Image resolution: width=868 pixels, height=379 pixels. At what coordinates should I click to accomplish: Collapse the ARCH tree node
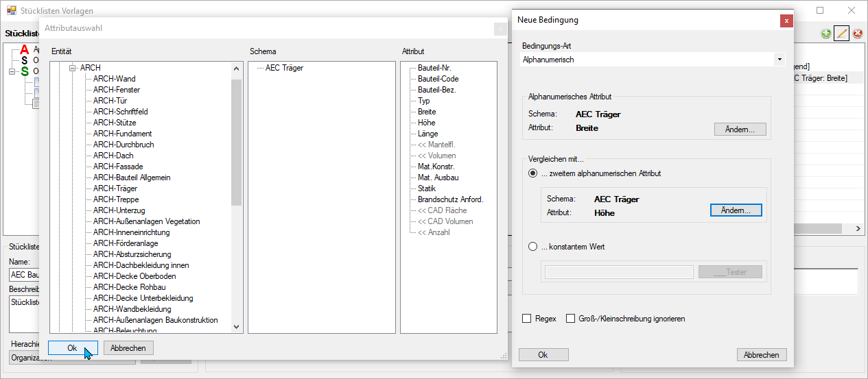[73, 68]
